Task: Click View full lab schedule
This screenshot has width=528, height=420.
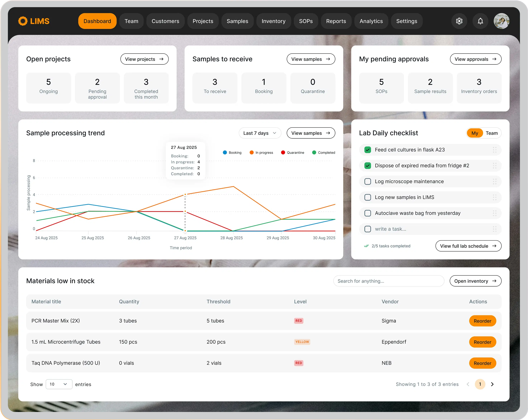Action: coord(468,246)
